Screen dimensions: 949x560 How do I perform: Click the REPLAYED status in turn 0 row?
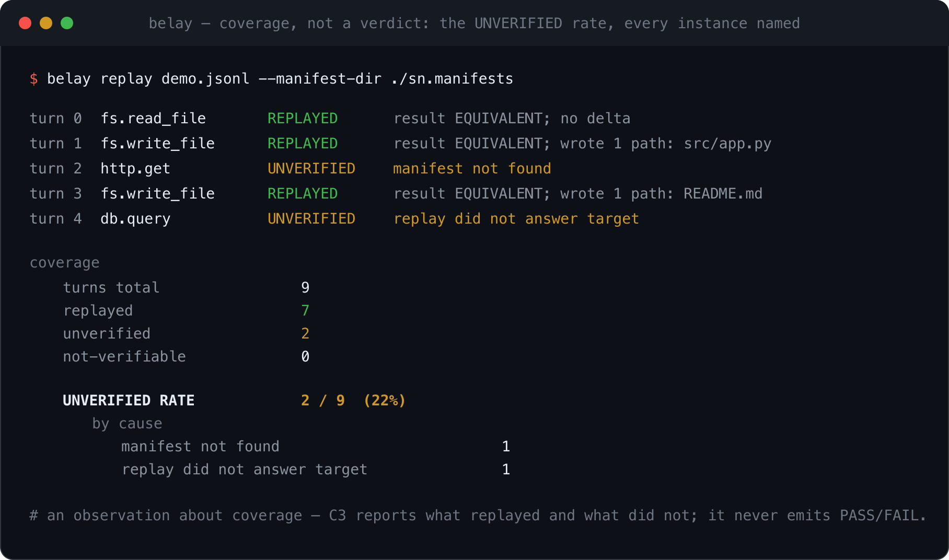(303, 119)
